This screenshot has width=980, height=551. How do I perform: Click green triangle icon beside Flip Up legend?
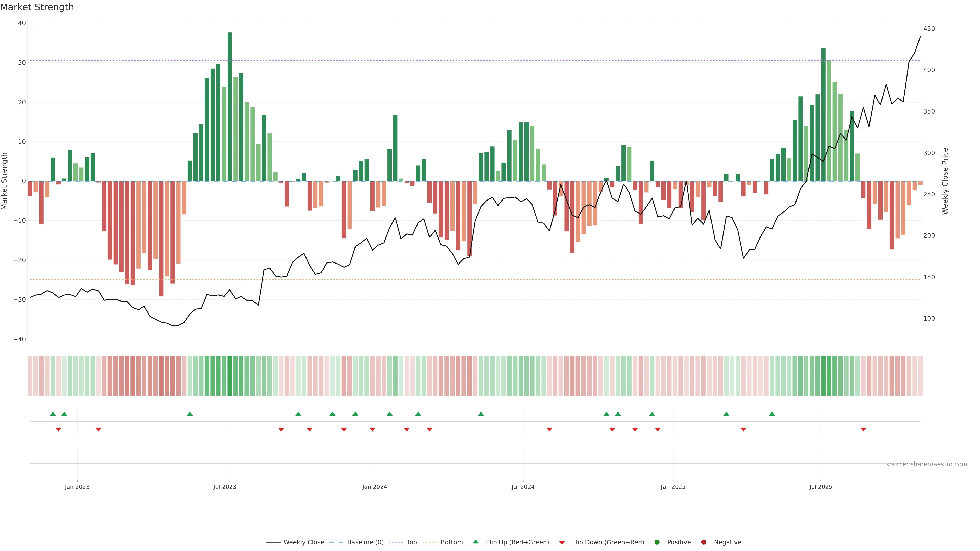tap(475, 542)
